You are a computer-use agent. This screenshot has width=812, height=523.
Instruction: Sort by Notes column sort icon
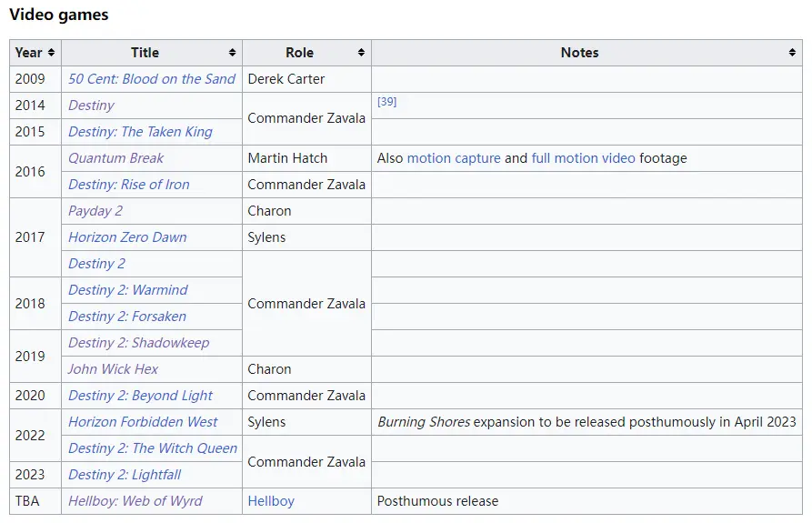(x=792, y=53)
